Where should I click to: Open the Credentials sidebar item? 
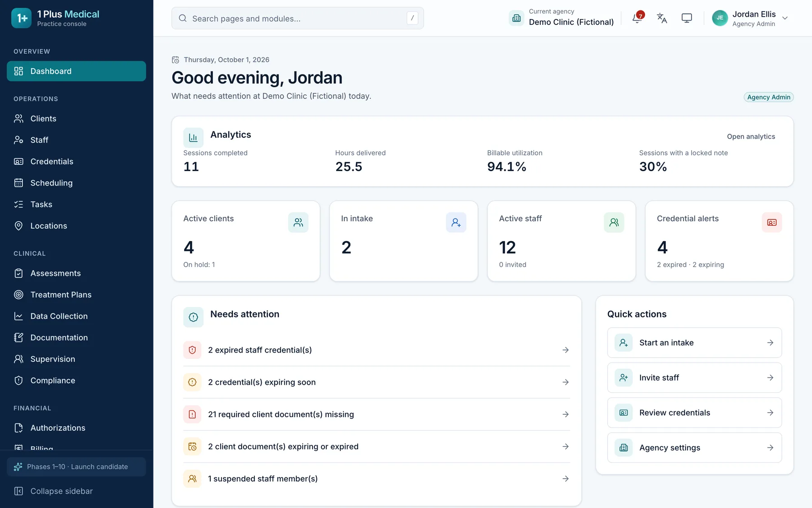[x=77, y=161]
